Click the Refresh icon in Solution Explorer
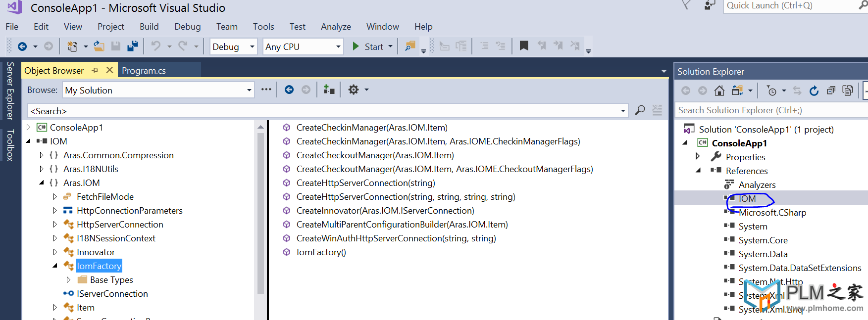 [814, 91]
